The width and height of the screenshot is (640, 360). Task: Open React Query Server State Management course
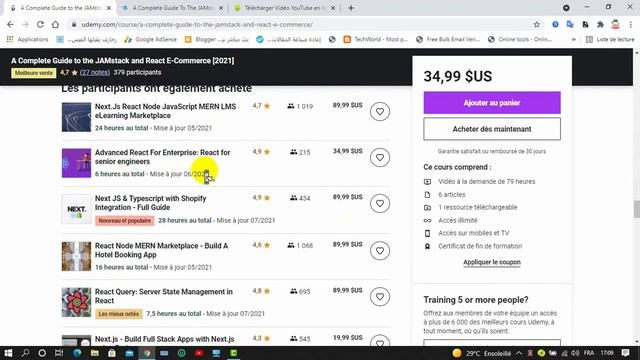coord(164,296)
